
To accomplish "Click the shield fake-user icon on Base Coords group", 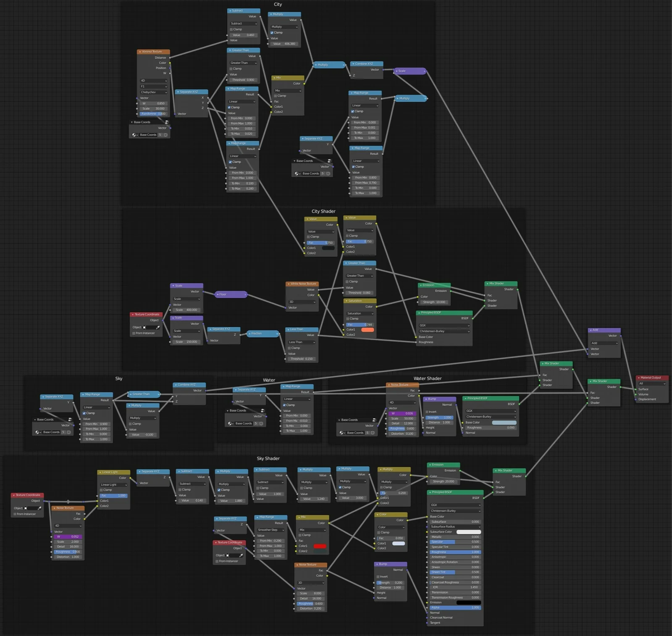I will (x=165, y=135).
